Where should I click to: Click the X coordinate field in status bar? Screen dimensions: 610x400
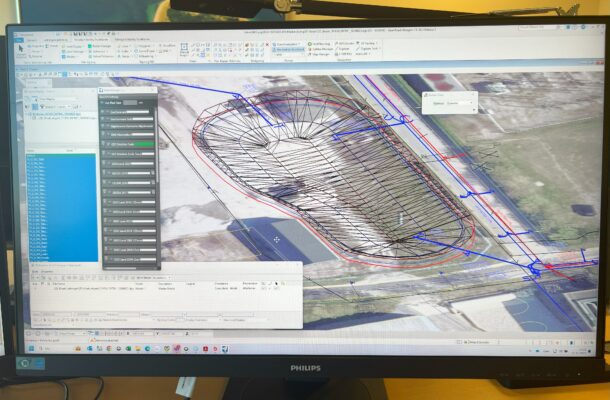[141, 333]
